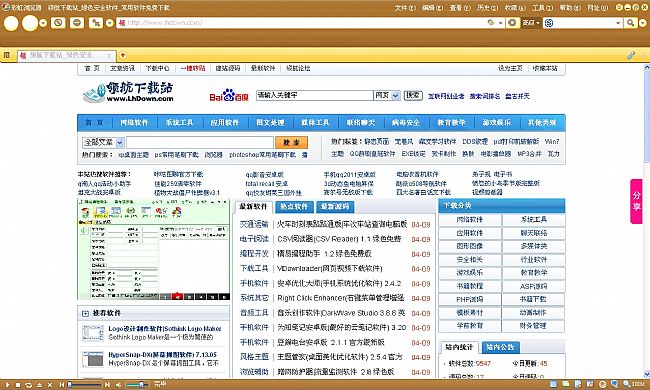The height and width of the screenshot is (390, 650).
Task: Toggle the 推荐软件 section expander icon
Action: click(x=85, y=314)
